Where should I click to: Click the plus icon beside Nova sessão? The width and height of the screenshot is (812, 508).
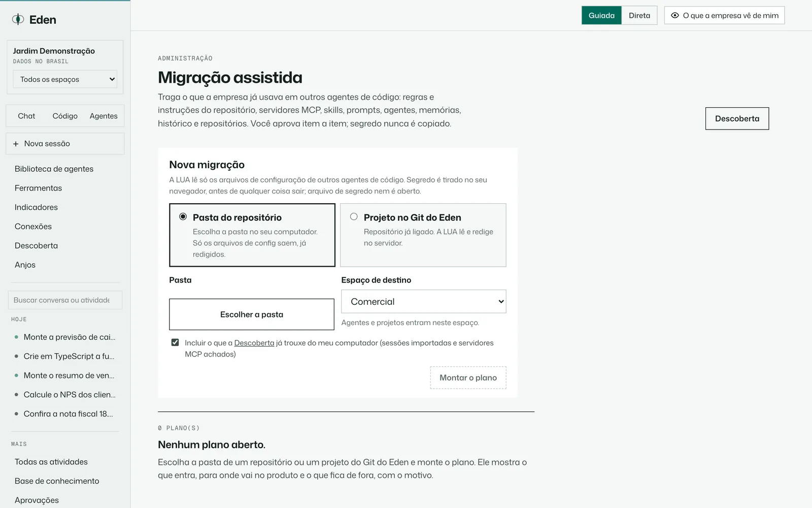[x=16, y=144]
